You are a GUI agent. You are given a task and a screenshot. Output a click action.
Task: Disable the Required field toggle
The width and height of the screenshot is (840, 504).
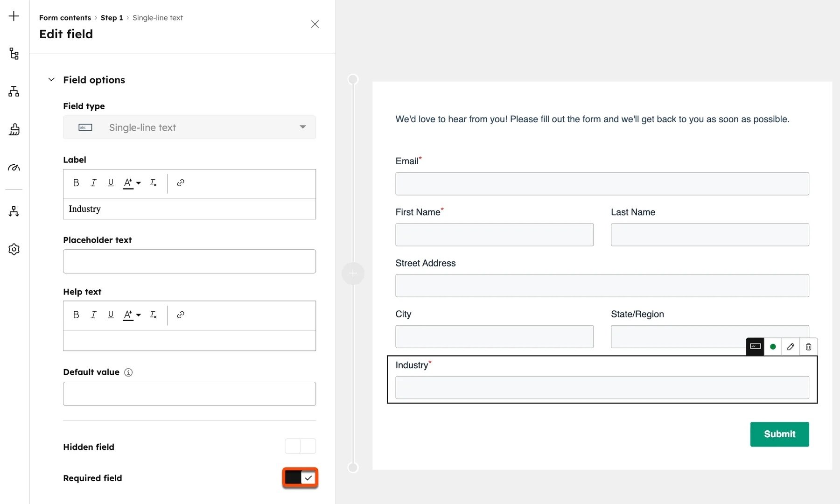(300, 477)
